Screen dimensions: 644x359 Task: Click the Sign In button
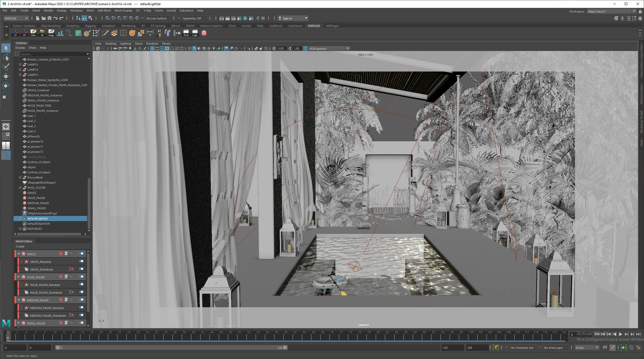(287, 18)
